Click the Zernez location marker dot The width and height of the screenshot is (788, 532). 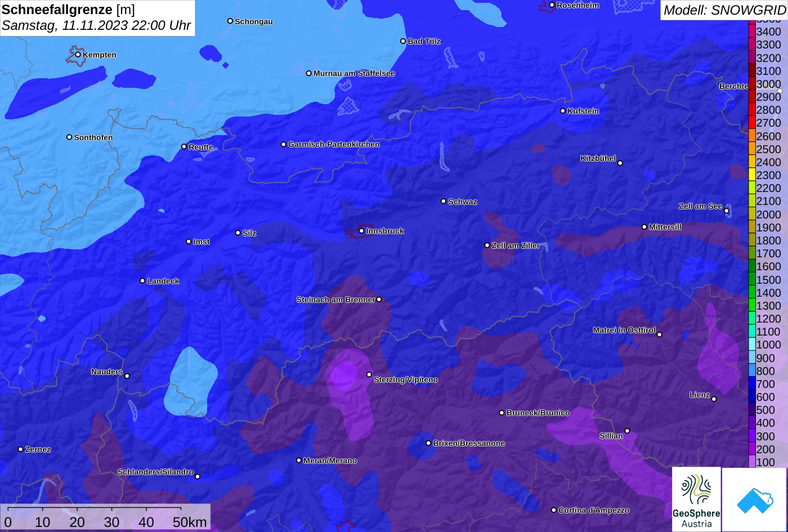coord(21,449)
